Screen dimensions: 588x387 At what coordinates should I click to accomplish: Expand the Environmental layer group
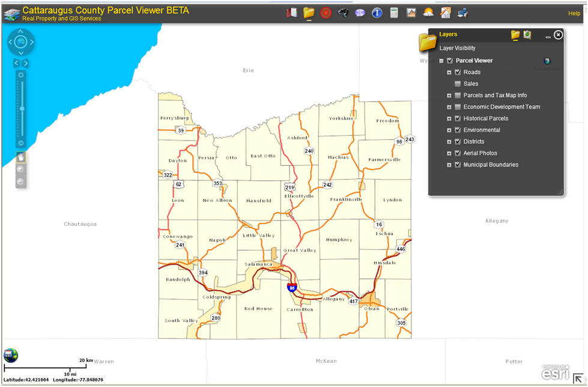[449, 130]
